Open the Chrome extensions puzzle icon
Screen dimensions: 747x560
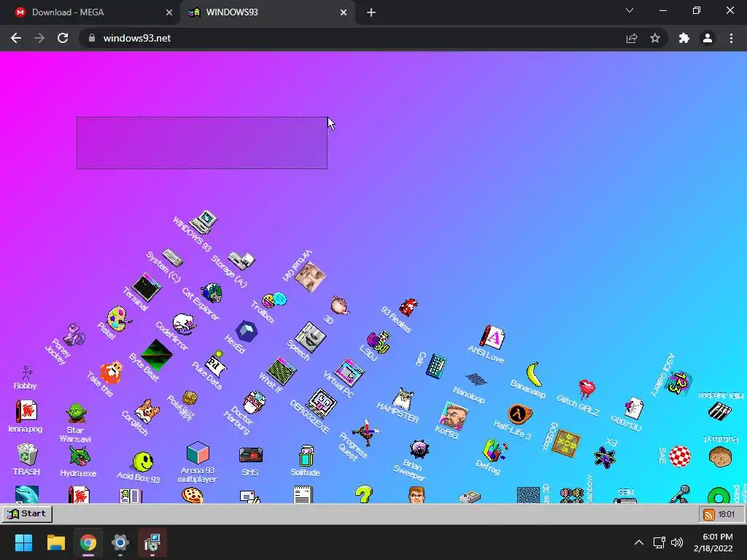(x=684, y=38)
